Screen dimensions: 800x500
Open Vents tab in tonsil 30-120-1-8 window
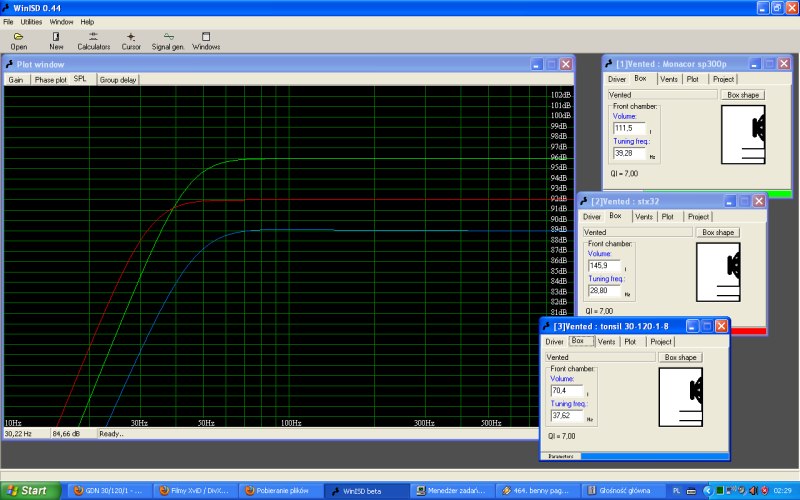[606, 341]
